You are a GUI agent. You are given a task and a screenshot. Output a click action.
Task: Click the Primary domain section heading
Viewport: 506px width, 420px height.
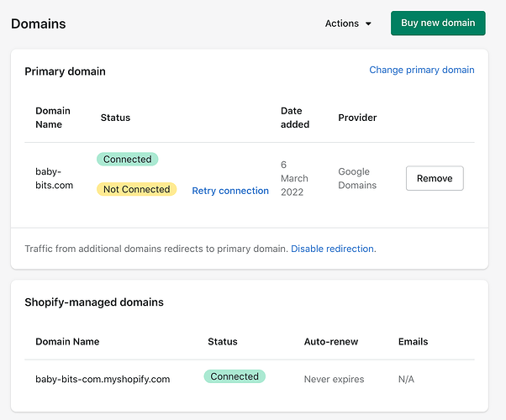pos(66,71)
